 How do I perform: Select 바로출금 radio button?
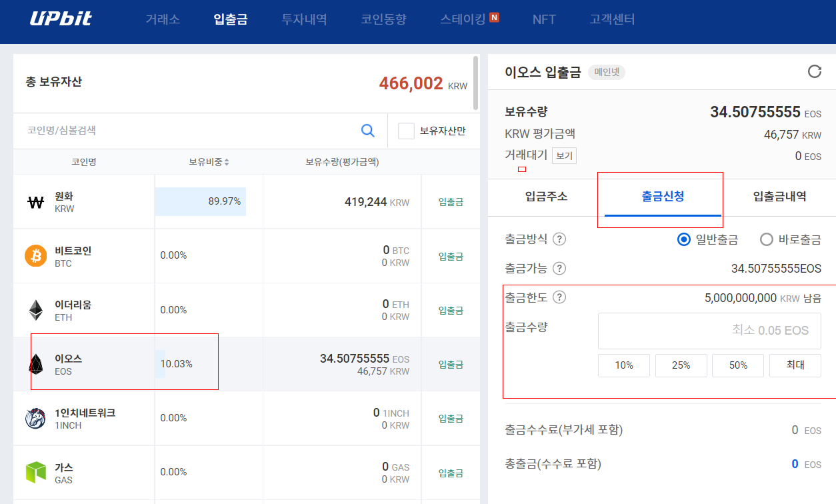[766, 239]
